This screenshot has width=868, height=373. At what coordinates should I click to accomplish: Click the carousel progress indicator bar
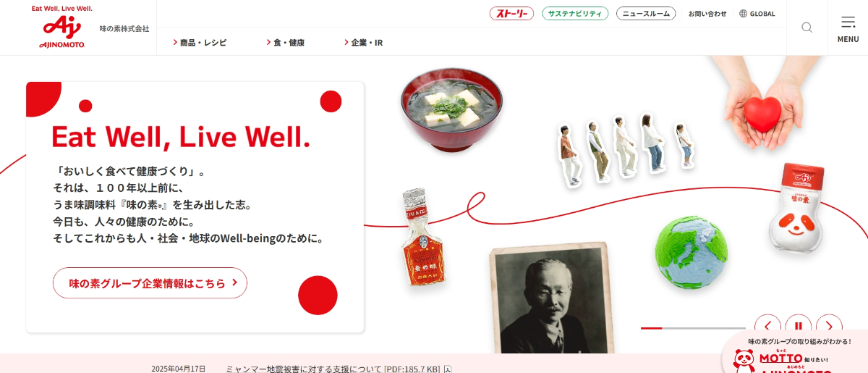693,328
